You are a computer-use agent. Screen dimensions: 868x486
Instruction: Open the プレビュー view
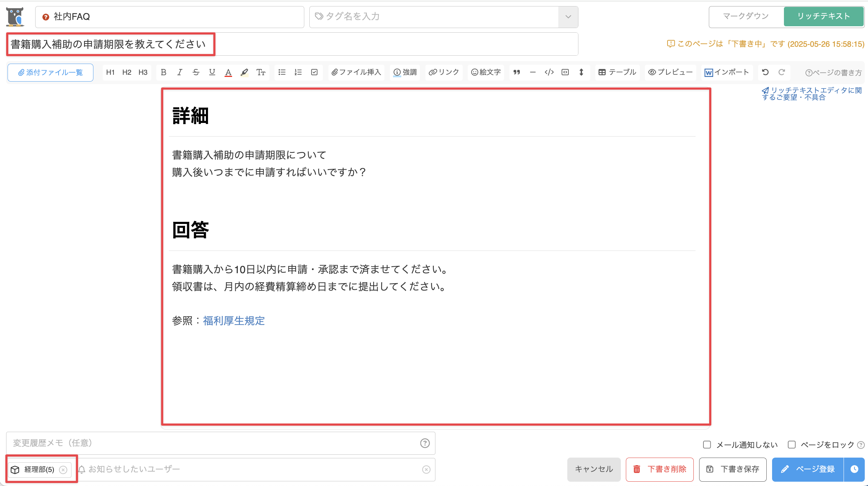coord(670,72)
